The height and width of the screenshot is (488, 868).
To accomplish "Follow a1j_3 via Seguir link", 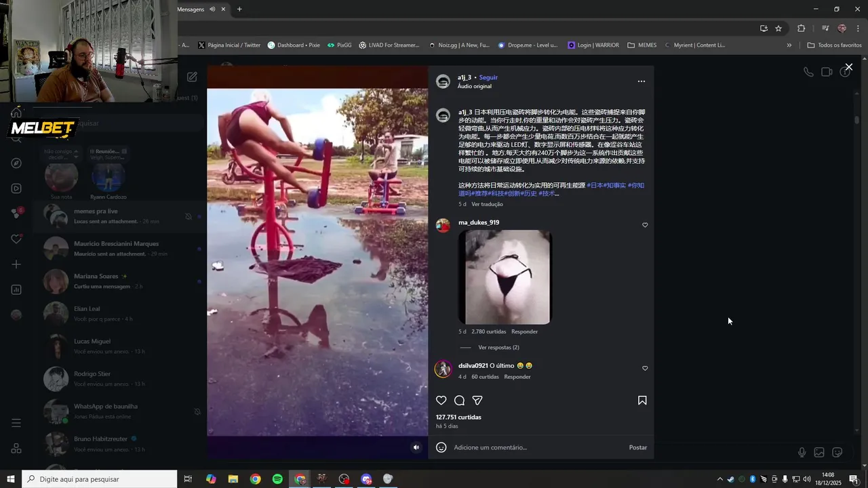I will 488,77.
